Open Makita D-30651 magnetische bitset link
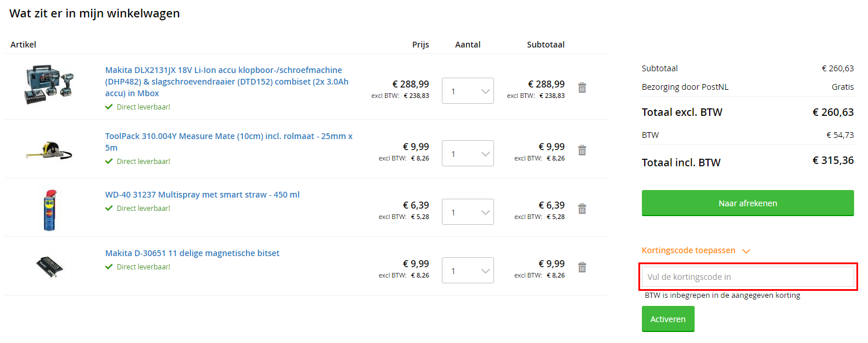Screen dimensions: 868x343 pyautogui.click(x=193, y=253)
